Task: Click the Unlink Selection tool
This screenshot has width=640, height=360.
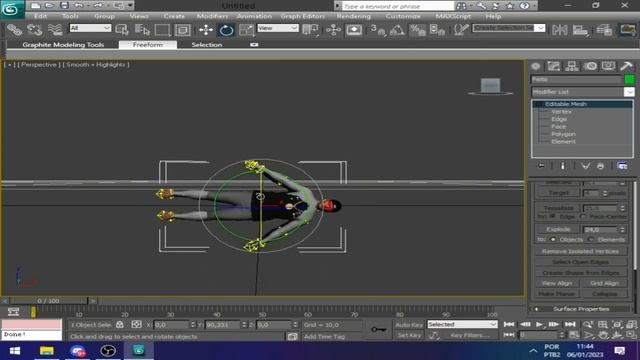Action: tap(35, 30)
